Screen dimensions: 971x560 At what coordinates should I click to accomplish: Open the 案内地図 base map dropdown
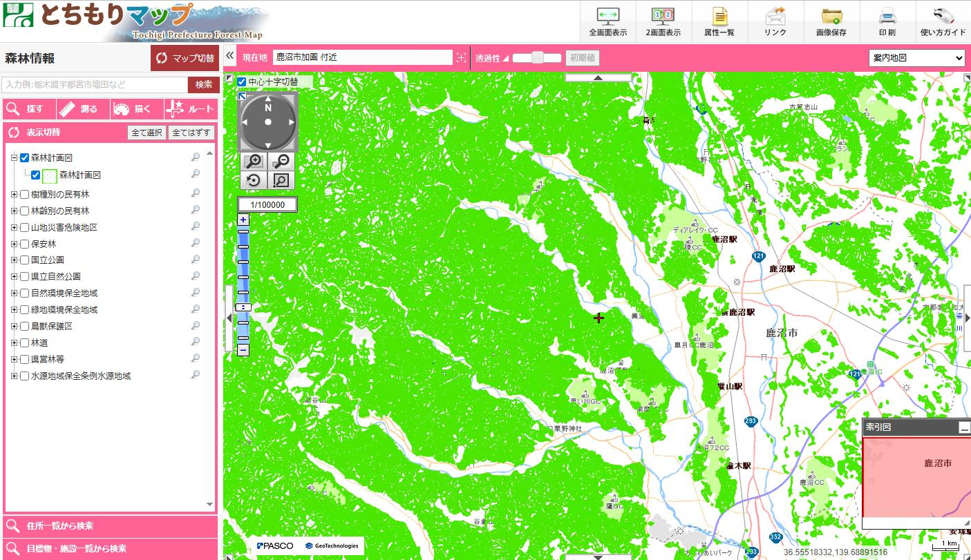[x=916, y=58]
